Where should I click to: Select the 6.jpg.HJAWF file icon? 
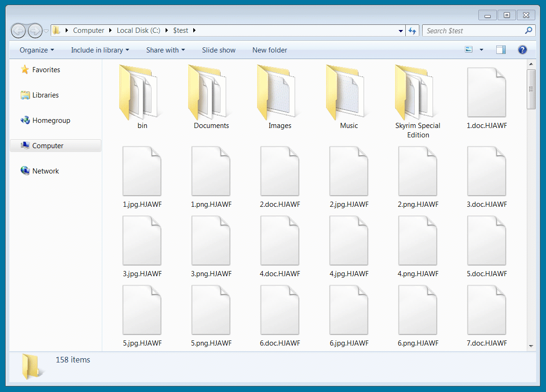[349, 310]
